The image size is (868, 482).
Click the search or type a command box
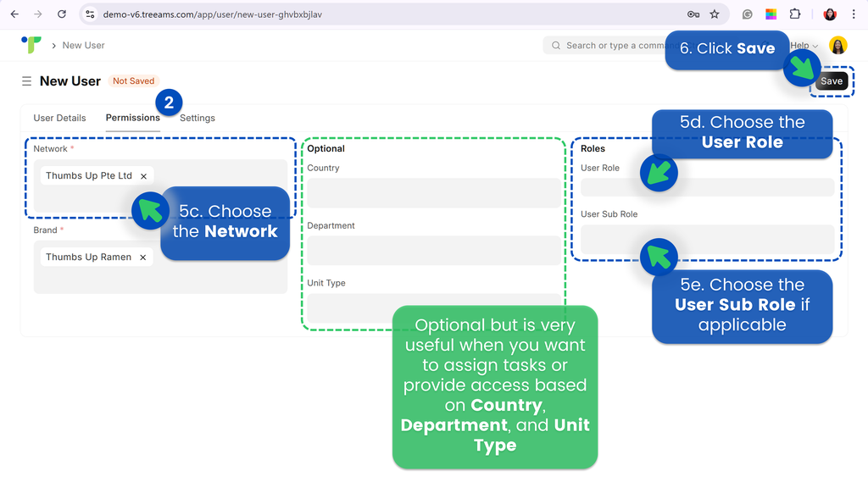[610, 46]
